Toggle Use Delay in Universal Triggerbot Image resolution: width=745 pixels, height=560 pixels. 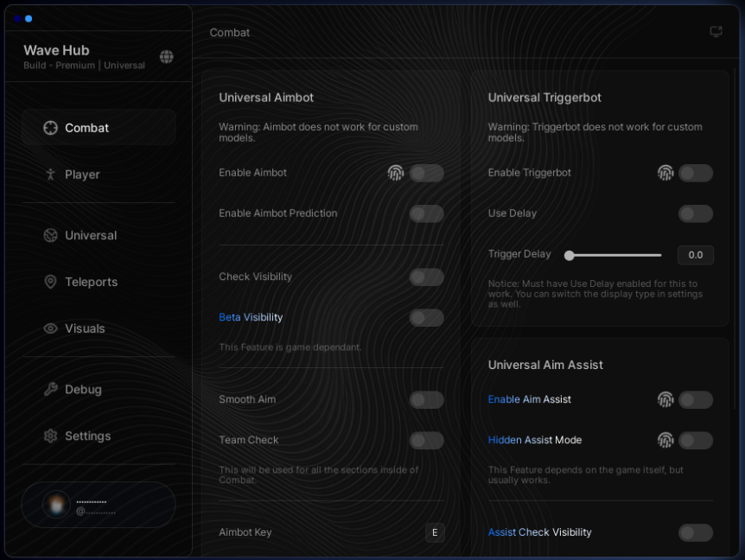[x=697, y=213]
